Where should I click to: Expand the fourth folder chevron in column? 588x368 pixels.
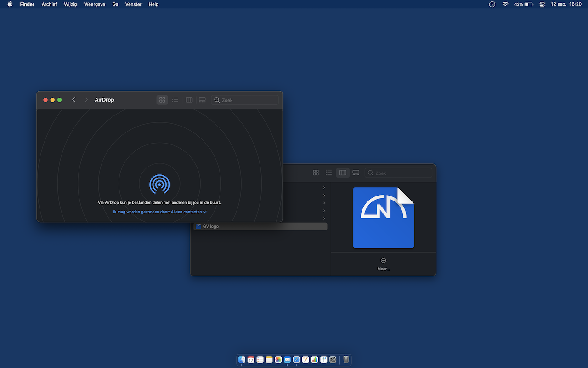pyautogui.click(x=324, y=211)
